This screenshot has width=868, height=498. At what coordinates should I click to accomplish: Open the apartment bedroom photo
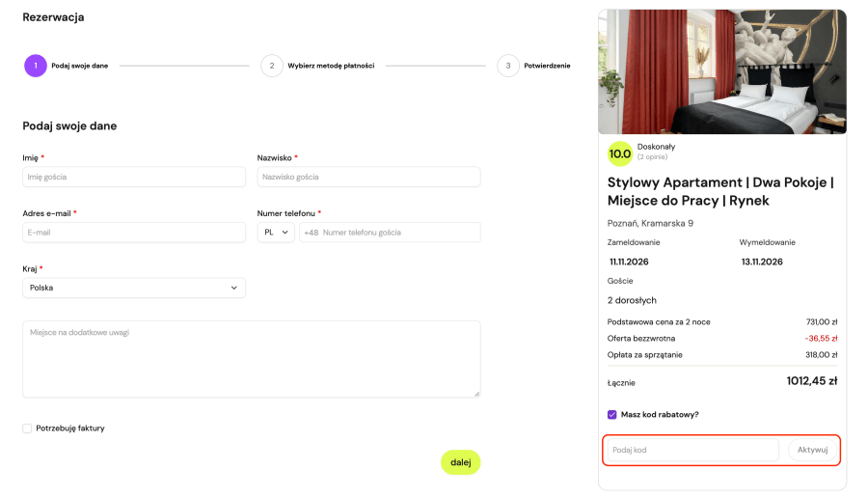tap(722, 71)
